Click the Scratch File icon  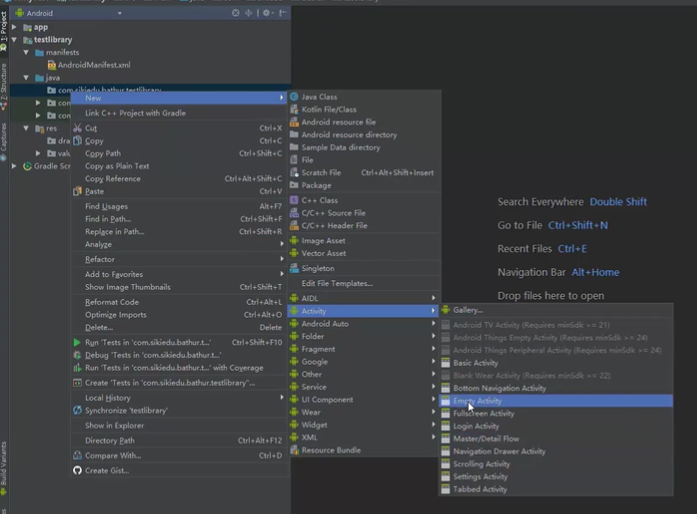(294, 173)
